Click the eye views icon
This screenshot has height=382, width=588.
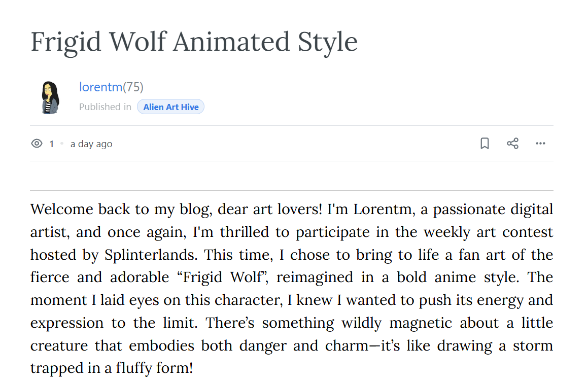click(37, 144)
